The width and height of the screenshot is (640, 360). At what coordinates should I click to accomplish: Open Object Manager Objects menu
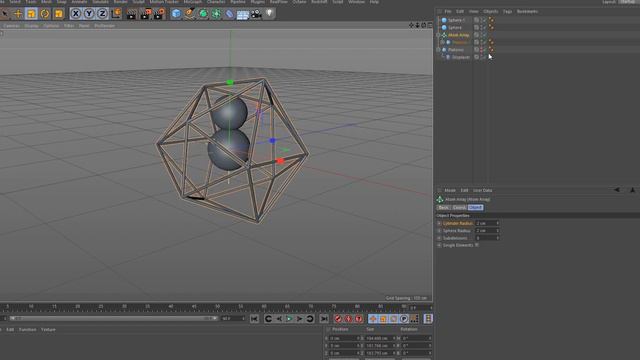(x=490, y=11)
